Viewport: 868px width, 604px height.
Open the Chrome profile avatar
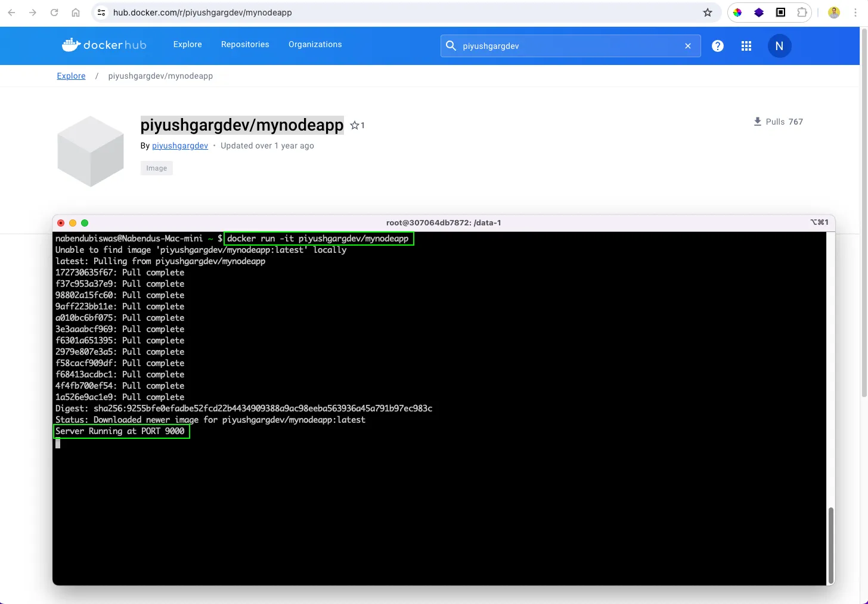click(x=834, y=13)
